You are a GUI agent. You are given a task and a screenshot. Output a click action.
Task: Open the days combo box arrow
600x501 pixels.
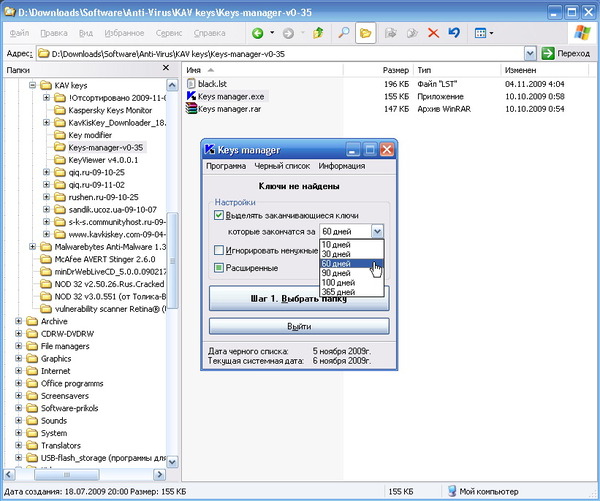pyautogui.click(x=377, y=231)
